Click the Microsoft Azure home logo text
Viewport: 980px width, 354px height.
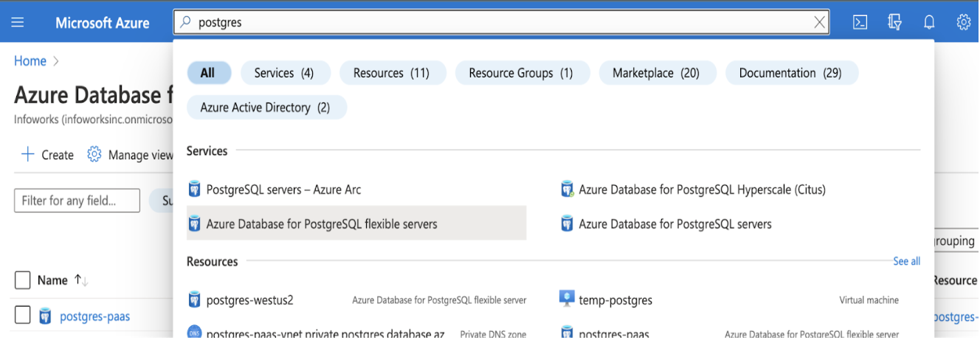[103, 23]
